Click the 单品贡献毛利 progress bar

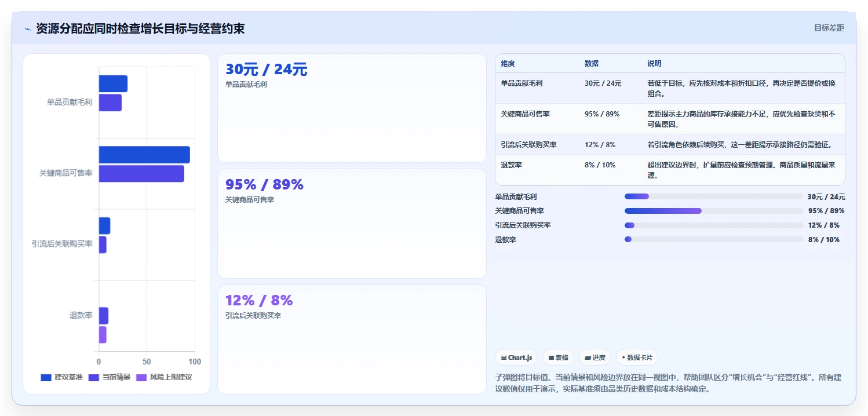(714, 196)
